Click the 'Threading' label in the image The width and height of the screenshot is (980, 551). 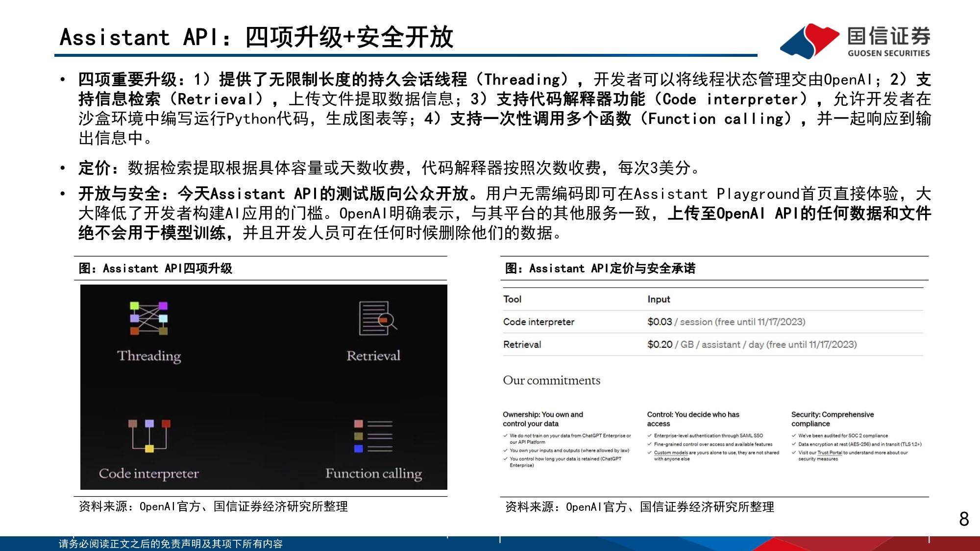coord(149,356)
